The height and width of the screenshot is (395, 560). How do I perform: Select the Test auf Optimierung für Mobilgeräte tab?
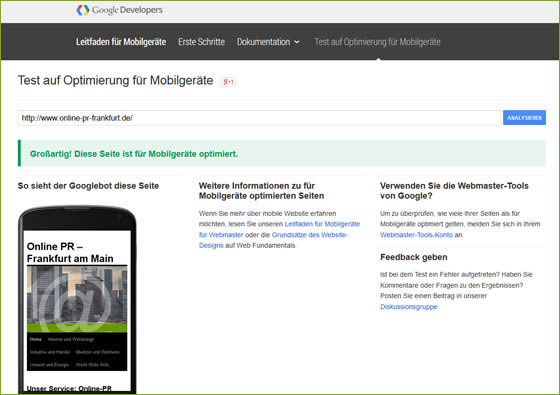click(377, 42)
